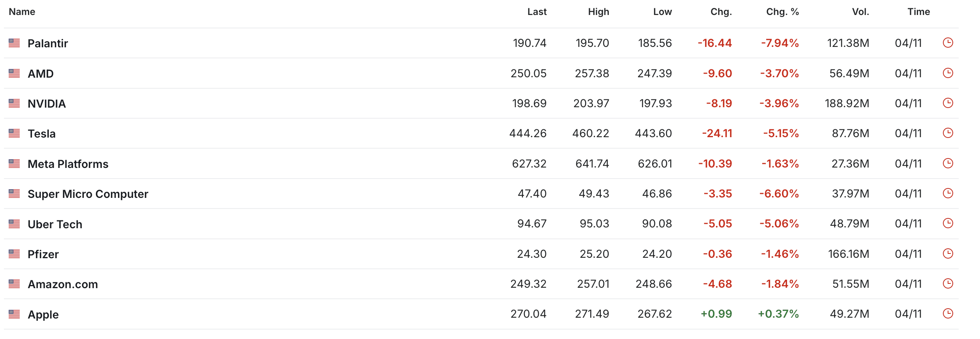Open the Palantir stock entry
Screen dimensions: 980x339
(48, 43)
